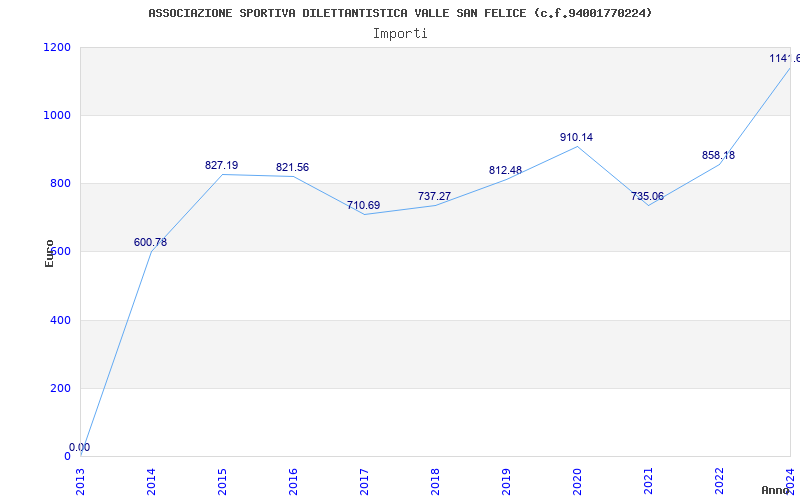Select the 600.78 data label
800x500 pixels.
[151, 242]
